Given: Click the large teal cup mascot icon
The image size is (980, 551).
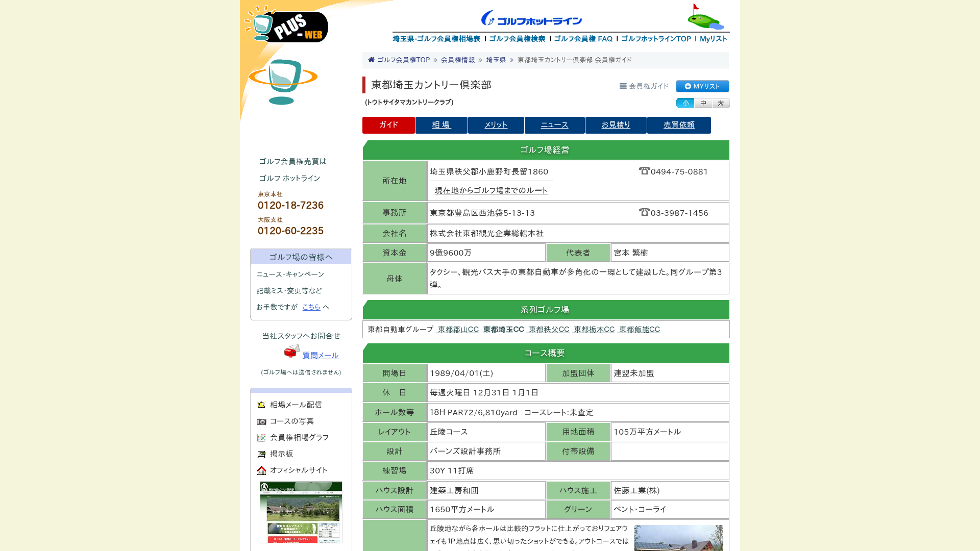Looking at the screenshot, I should coord(283,82).
